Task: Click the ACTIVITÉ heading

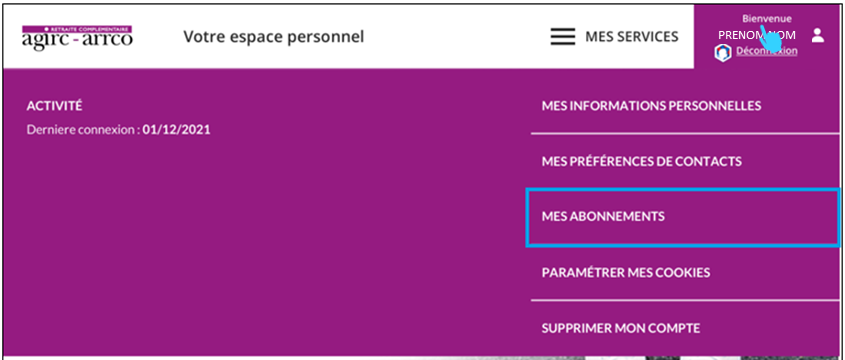Action: coord(54,106)
